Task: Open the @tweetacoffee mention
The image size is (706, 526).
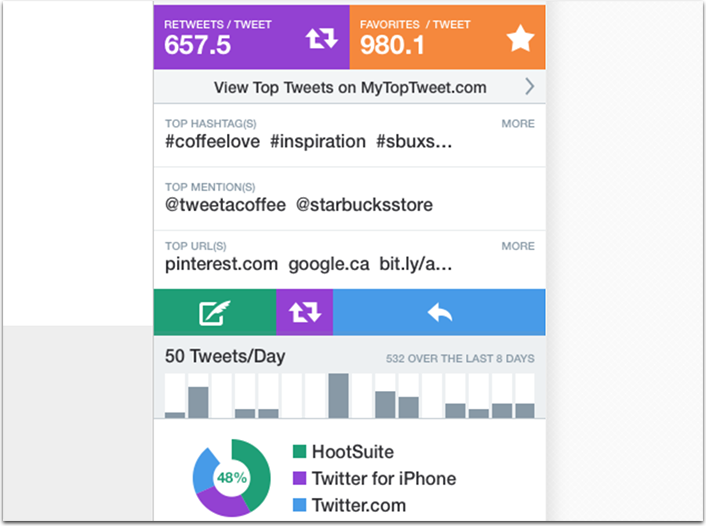Action: click(225, 205)
